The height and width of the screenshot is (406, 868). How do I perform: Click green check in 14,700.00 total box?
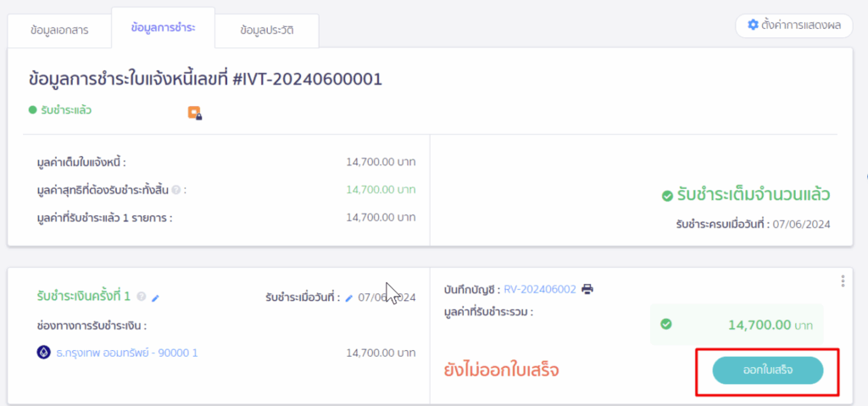pos(666,324)
